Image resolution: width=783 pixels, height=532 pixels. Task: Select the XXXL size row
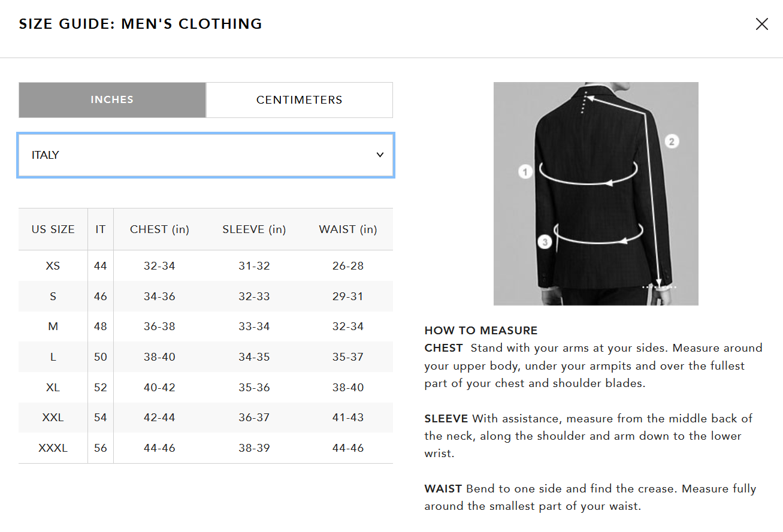pyautogui.click(x=206, y=448)
